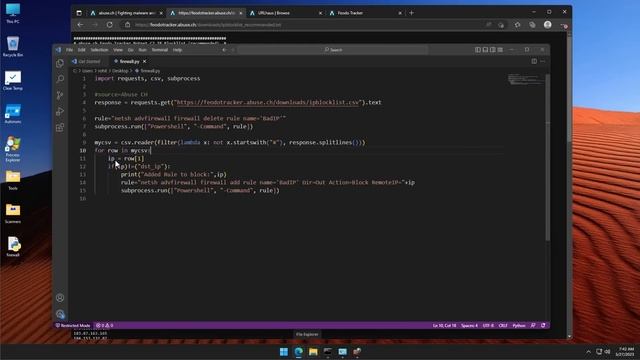Go back using VS Code navigation arrow

tap(224, 50)
